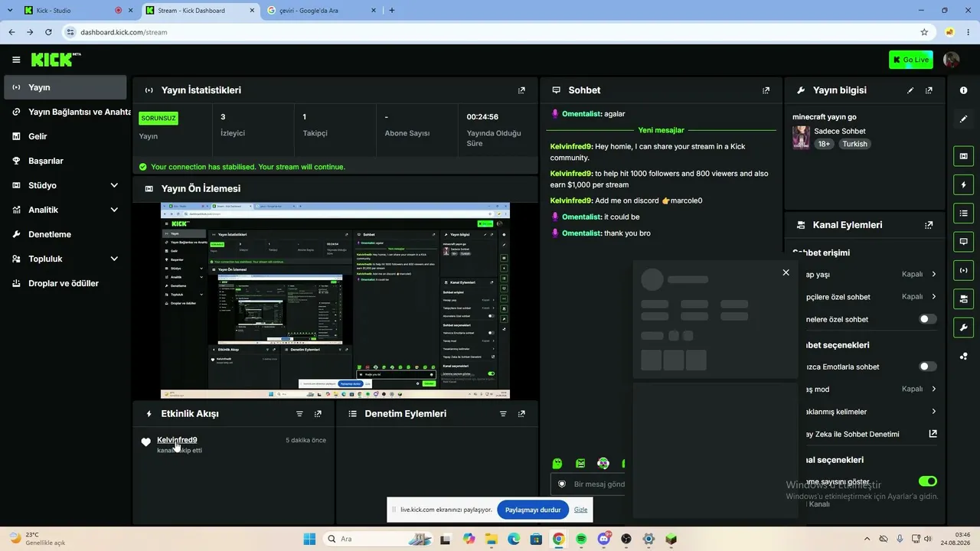Open Yayın Bağlantısı ve Anahtarı page
The height and width of the screenshot is (551, 980).
[x=67, y=112]
